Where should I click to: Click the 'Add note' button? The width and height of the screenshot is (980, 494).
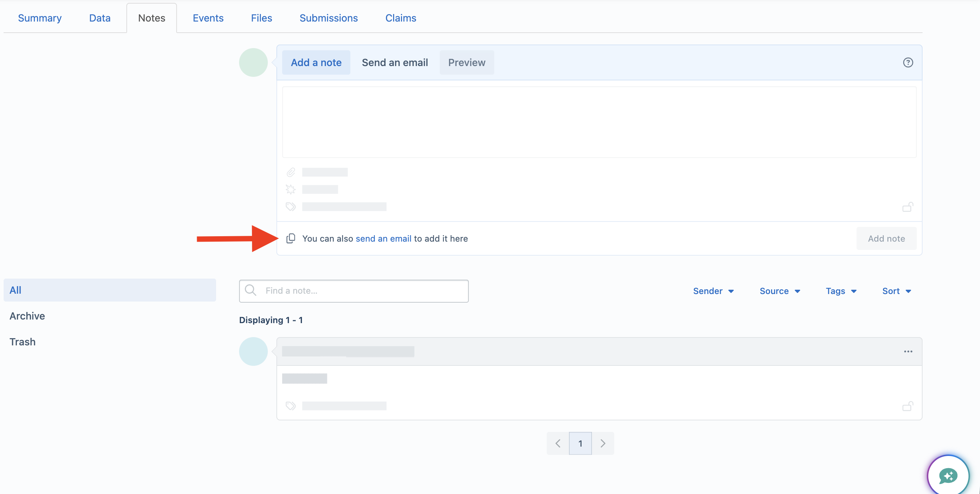pos(886,238)
